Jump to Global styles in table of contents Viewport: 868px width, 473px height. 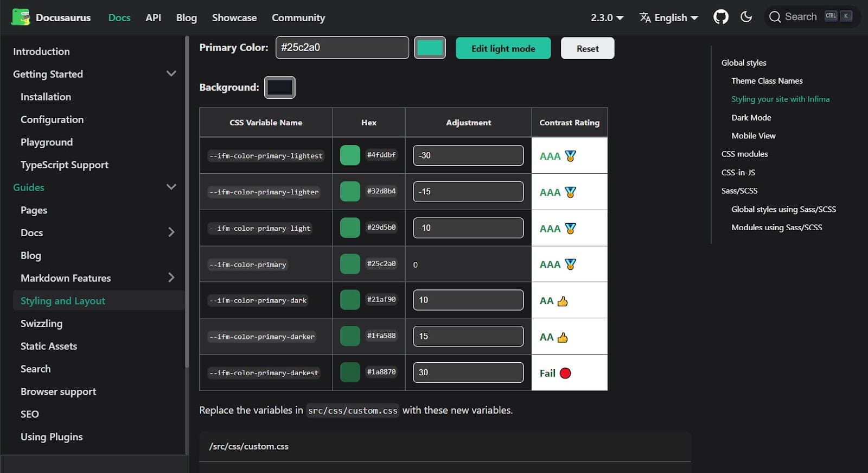(744, 62)
